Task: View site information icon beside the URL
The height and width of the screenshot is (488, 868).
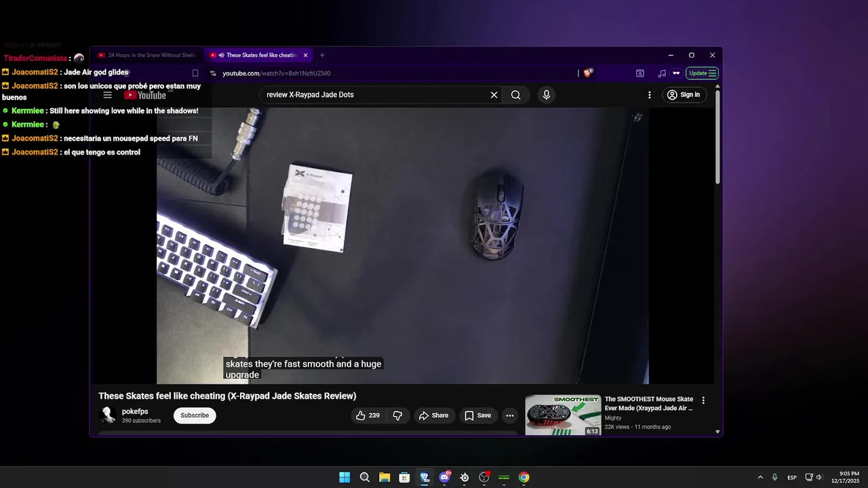Action: coord(213,73)
